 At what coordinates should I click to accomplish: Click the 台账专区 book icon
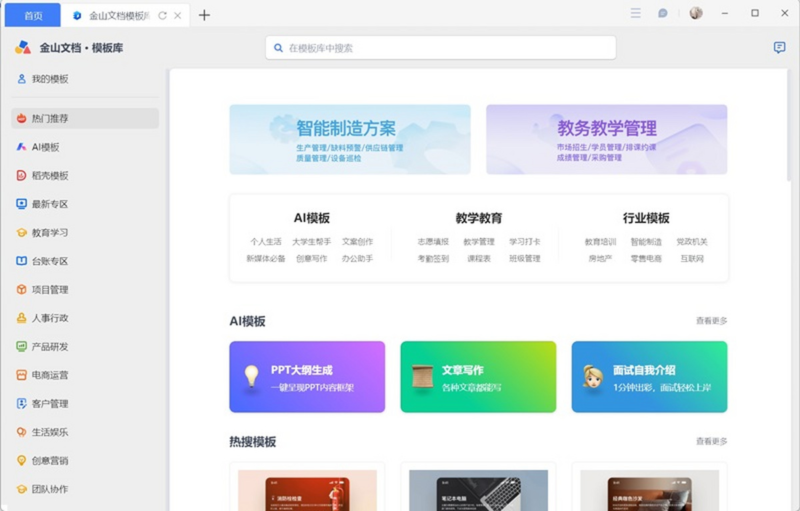coord(21,261)
